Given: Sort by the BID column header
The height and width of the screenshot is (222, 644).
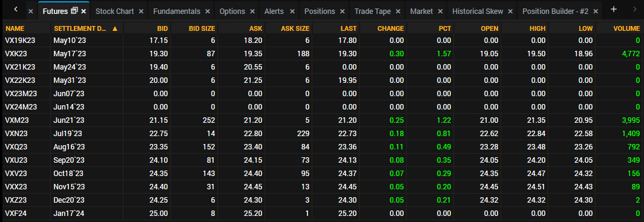Looking at the screenshot, I should (163, 28).
